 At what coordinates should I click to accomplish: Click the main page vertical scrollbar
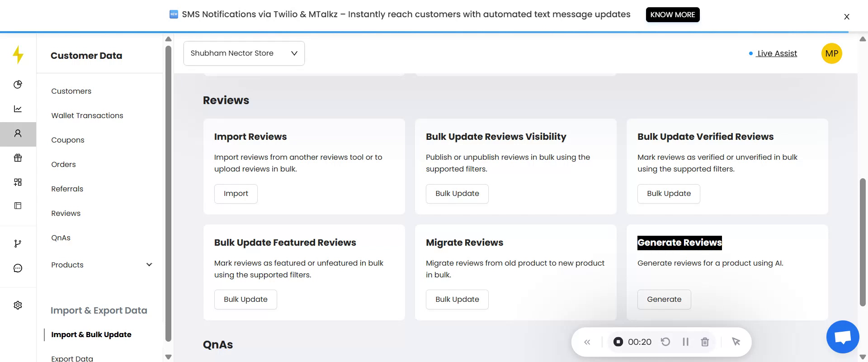tap(862, 242)
